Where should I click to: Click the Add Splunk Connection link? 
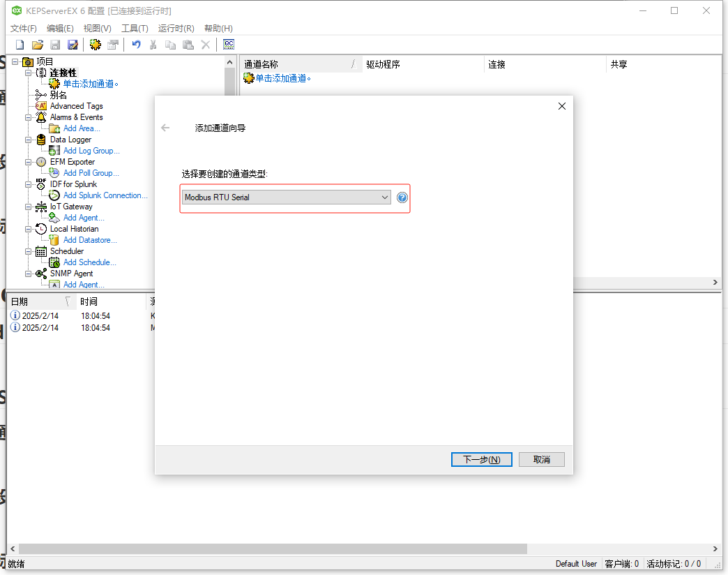click(105, 195)
